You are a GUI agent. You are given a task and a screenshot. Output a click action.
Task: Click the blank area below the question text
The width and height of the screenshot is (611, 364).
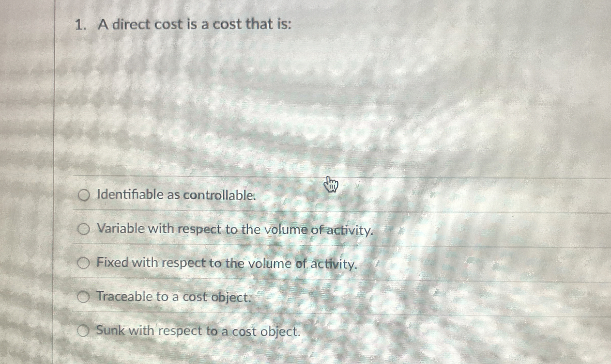tap(305, 102)
